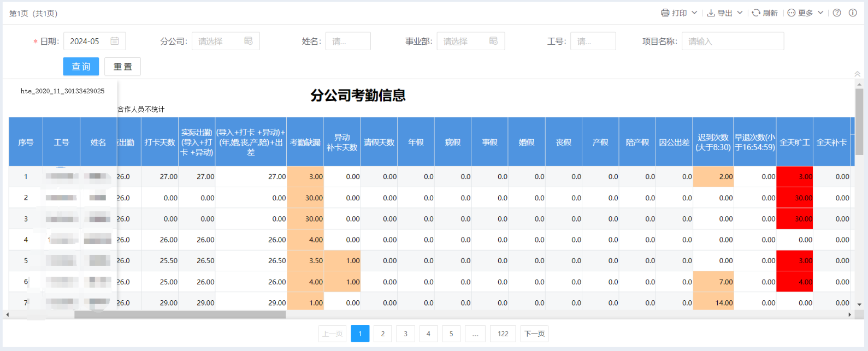Collapse the search filter panel
The width and height of the screenshot is (868, 351).
(x=857, y=74)
